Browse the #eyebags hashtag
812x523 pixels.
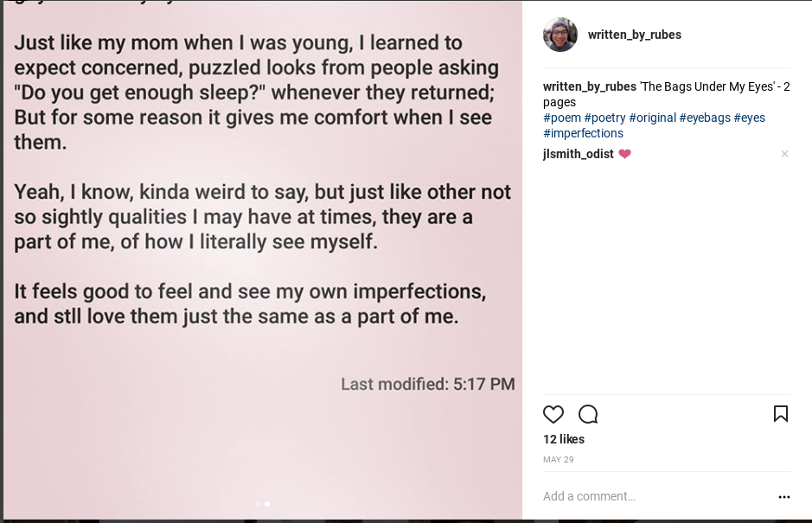[x=704, y=118]
